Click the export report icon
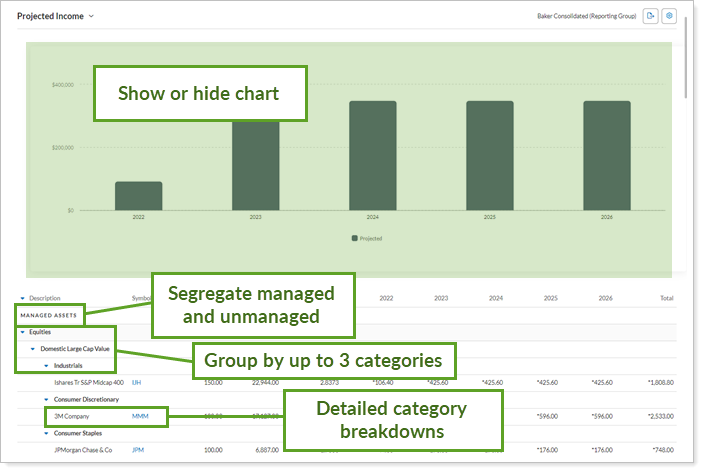 pos(651,17)
